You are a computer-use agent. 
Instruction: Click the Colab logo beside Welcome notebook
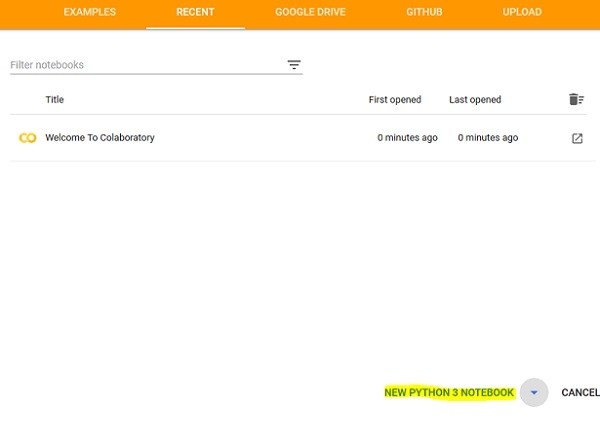[x=27, y=138]
